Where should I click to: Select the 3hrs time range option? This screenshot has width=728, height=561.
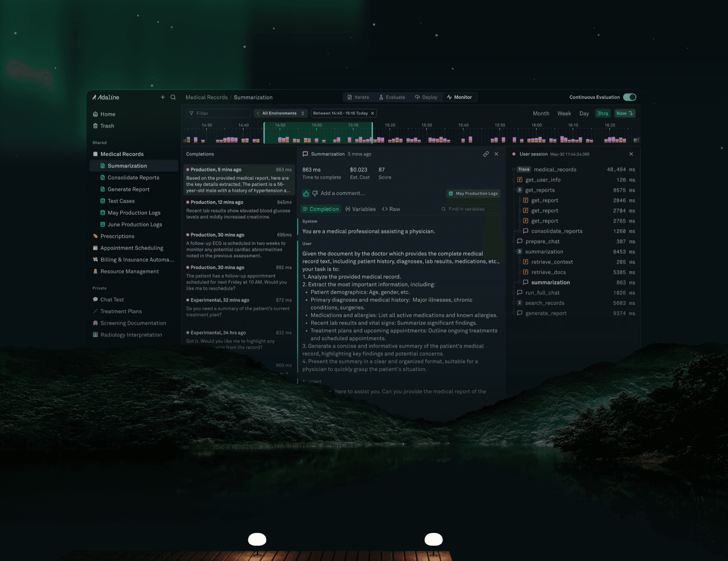click(x=602, y=113)
